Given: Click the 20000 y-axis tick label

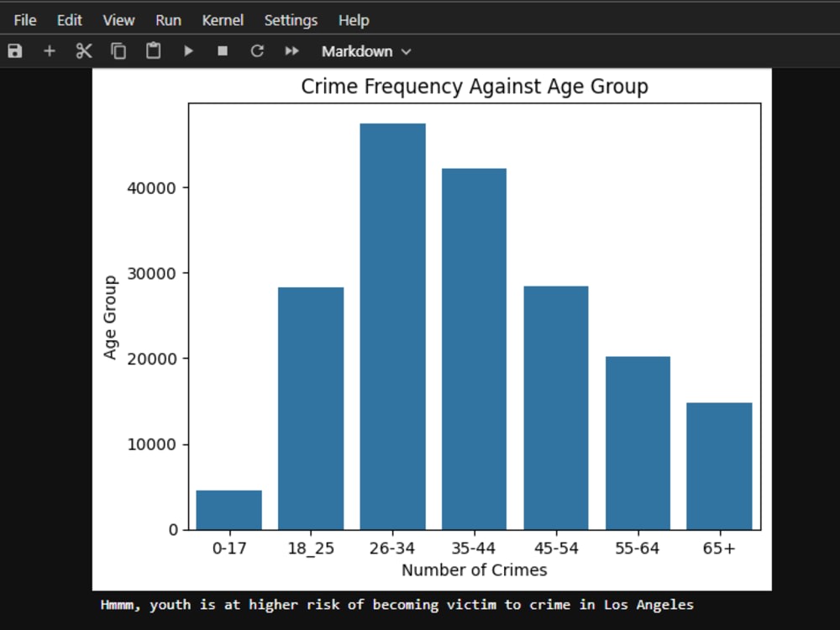Looking at the screenshot, I should 151,359.
